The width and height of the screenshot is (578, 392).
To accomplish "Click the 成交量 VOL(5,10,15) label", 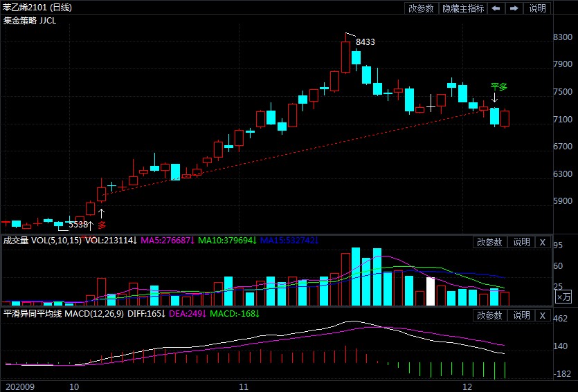I will point(42,241).
